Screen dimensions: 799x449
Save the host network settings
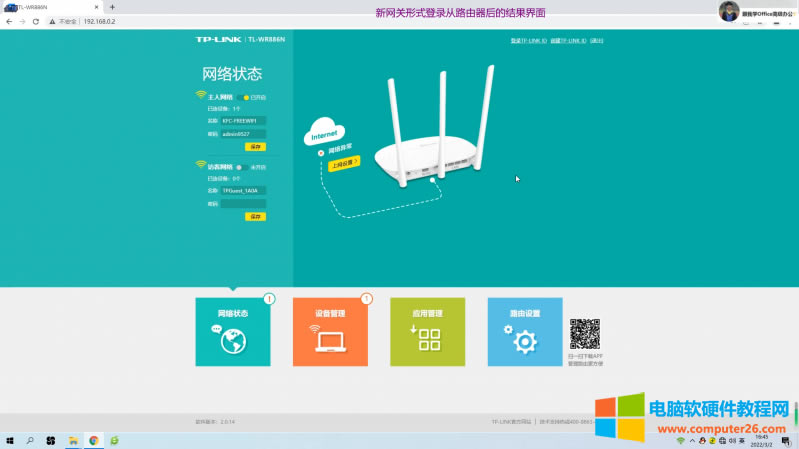(x=255, y=147)
